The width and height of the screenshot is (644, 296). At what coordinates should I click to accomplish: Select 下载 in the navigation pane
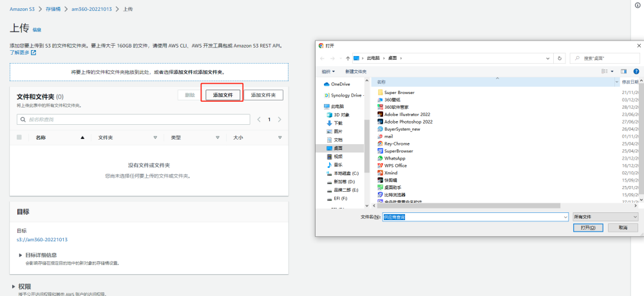point(334,123)
